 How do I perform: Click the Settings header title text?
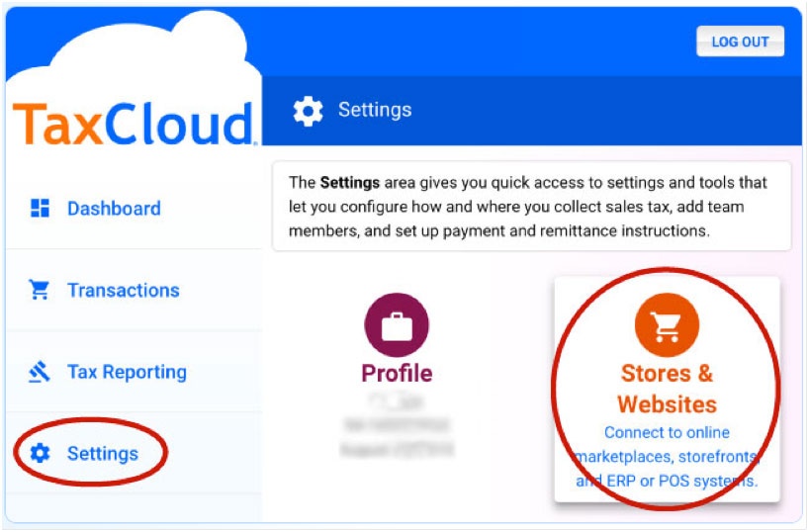coord(375,110)
